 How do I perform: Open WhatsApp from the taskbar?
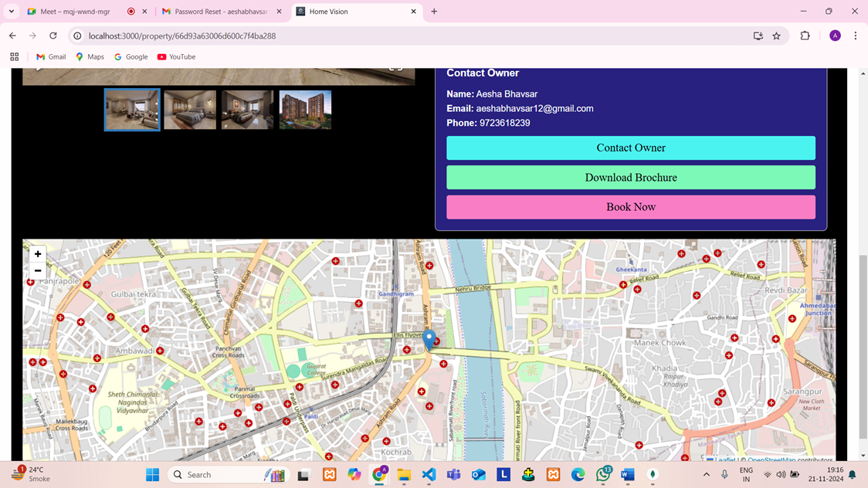coord(603,474)
